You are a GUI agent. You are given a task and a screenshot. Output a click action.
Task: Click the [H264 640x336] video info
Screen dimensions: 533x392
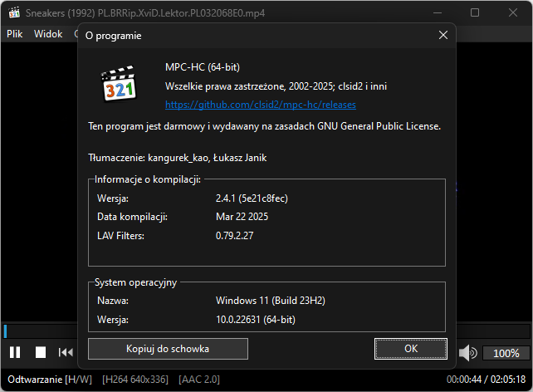pos(135,380)
